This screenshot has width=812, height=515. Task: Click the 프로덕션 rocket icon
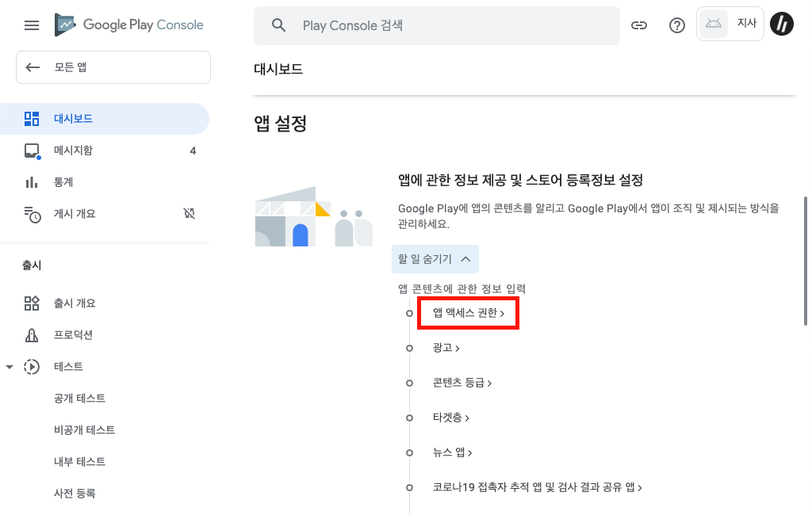[32, 335]
